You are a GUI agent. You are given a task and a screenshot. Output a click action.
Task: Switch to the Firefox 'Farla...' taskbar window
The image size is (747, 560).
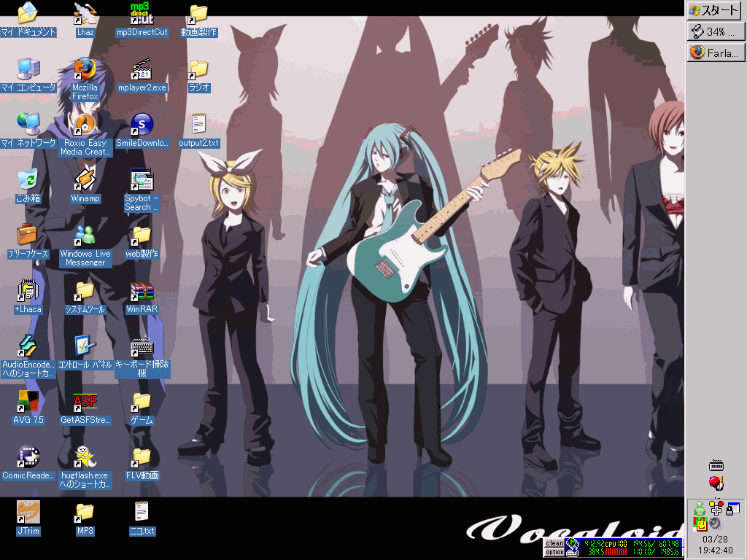(x=714, y=52)
